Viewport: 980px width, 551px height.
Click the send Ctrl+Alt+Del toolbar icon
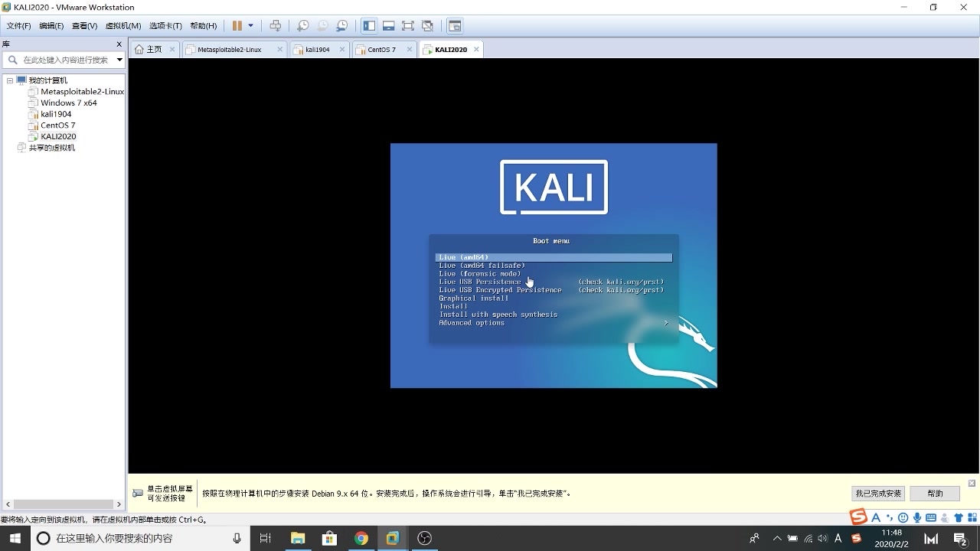[x=276, y=25]
